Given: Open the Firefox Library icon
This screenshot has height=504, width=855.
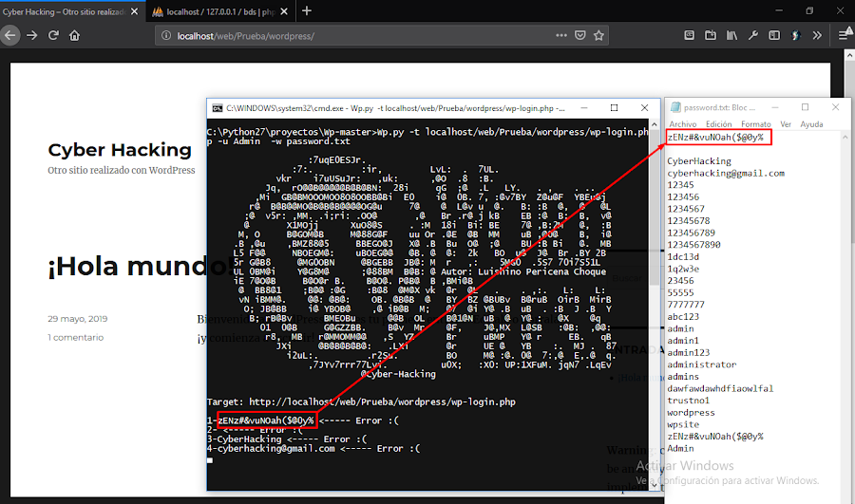Looking at the screenshot, I should pos(731,35).
